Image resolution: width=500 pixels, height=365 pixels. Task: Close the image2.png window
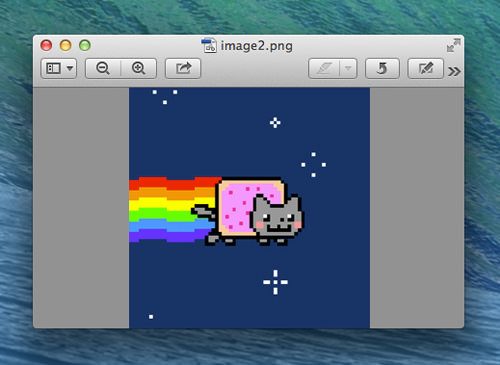(x=46, y=45)
